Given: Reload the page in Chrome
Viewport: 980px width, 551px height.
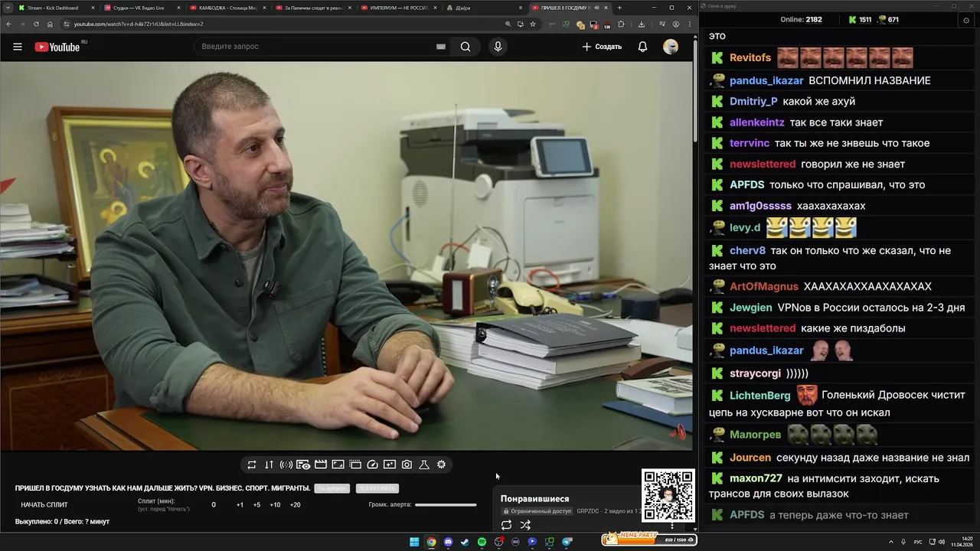Looking at the screenshot, I should (35, 24).
